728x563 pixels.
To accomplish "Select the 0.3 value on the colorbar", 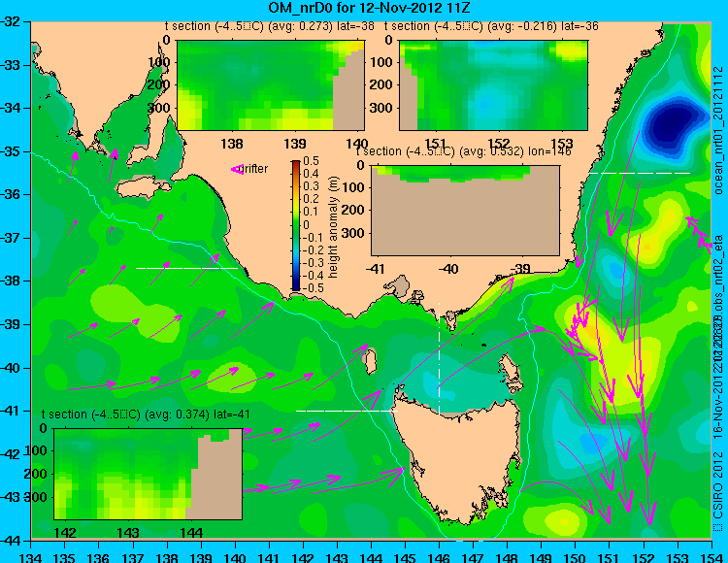I will 311,186.
